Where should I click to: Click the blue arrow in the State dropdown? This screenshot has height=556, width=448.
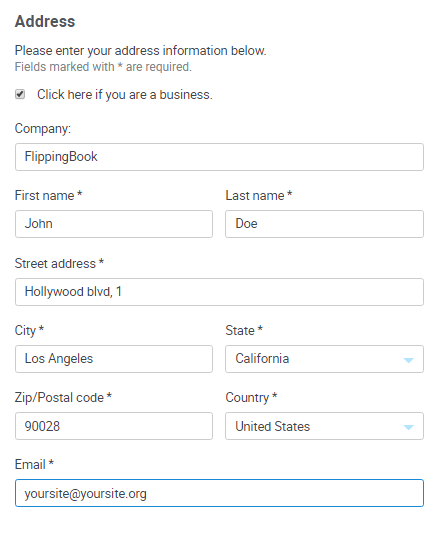pyautogui.click(x=409, y=360)
